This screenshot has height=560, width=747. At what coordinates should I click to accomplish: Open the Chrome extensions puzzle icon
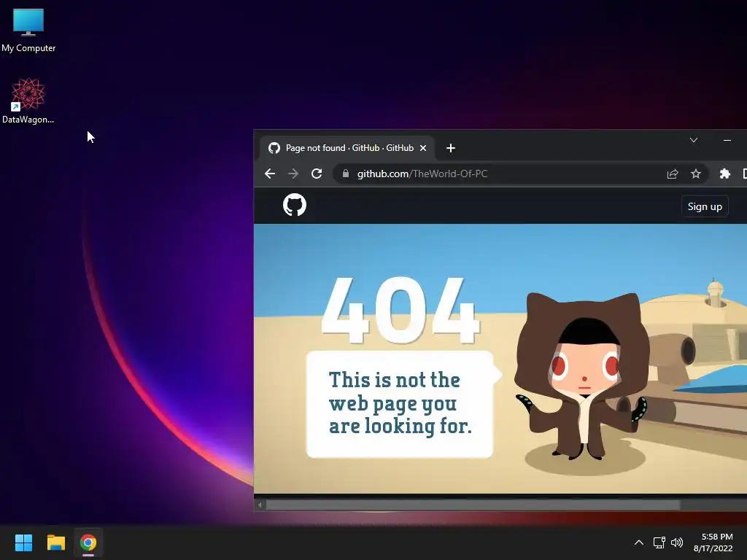(x=724, y=174)
